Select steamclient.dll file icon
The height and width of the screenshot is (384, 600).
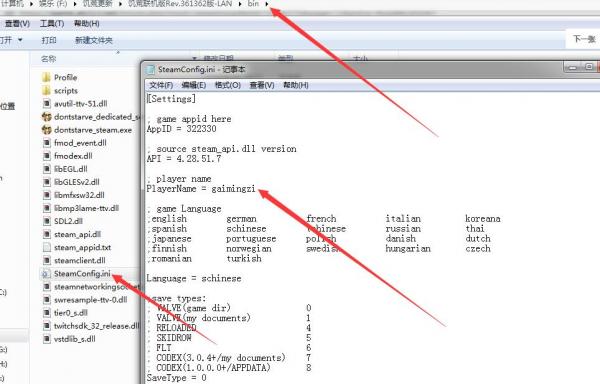tap(46, 260)
